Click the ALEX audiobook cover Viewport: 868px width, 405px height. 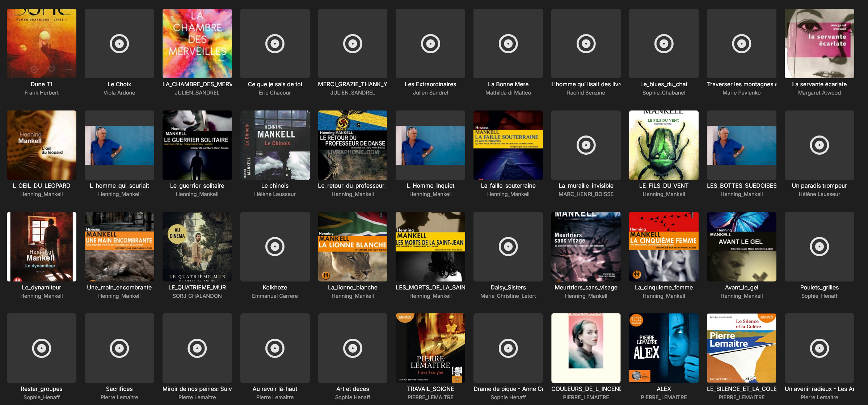[x=663, y=348]
